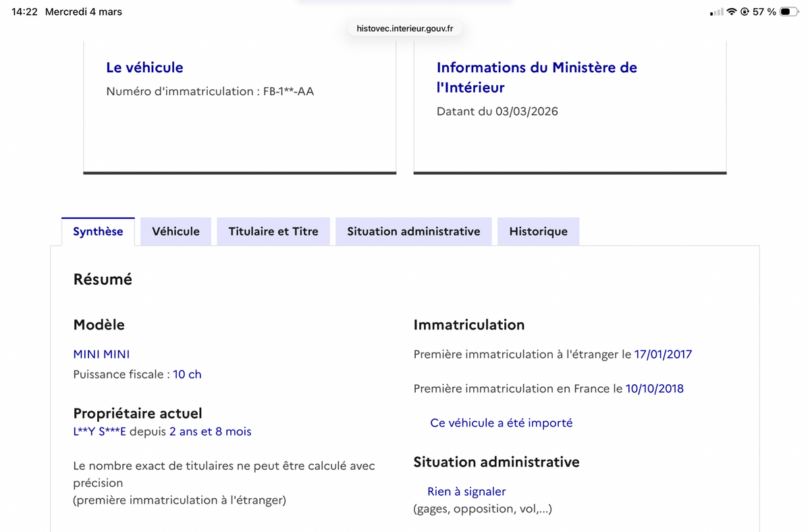Tap the Modèle heading
The height and width of the screenshot is (532, 810).
(x=99, y=325)
